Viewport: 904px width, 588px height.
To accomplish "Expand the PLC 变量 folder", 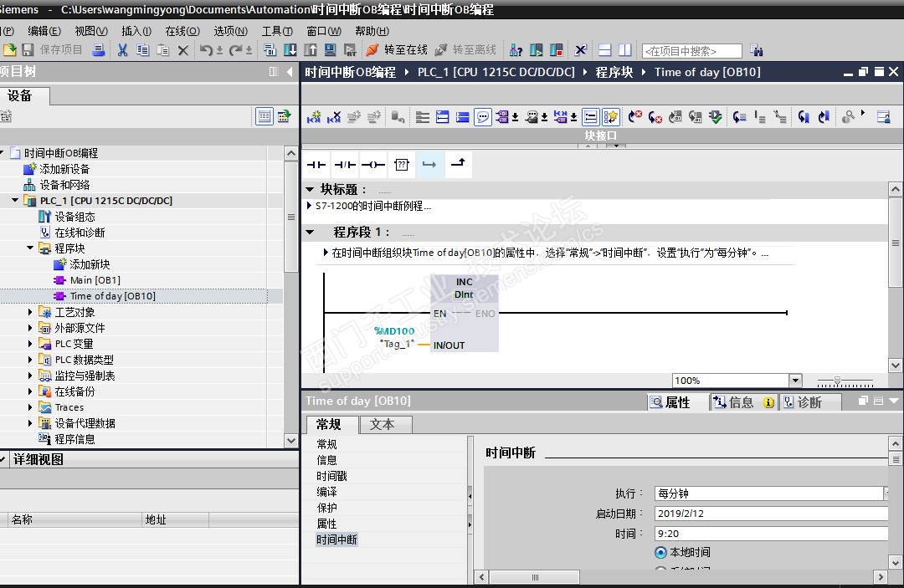I will [30, 343].
